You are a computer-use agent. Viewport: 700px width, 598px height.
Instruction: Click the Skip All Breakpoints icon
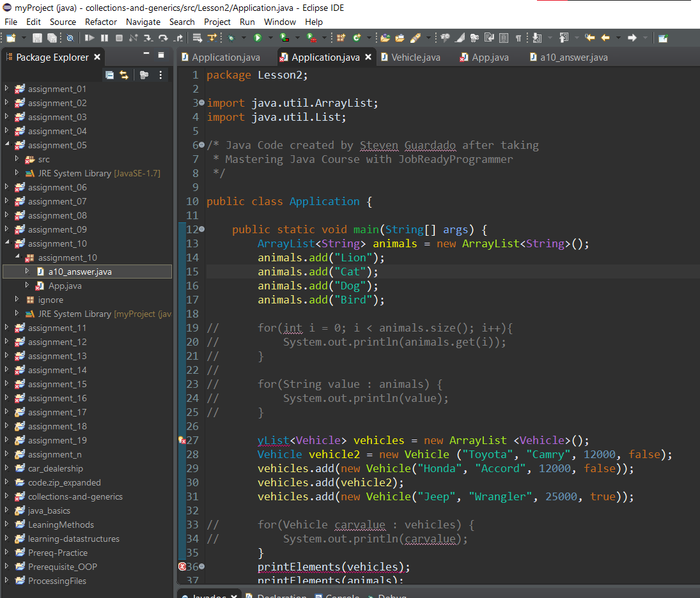point(70,38)
